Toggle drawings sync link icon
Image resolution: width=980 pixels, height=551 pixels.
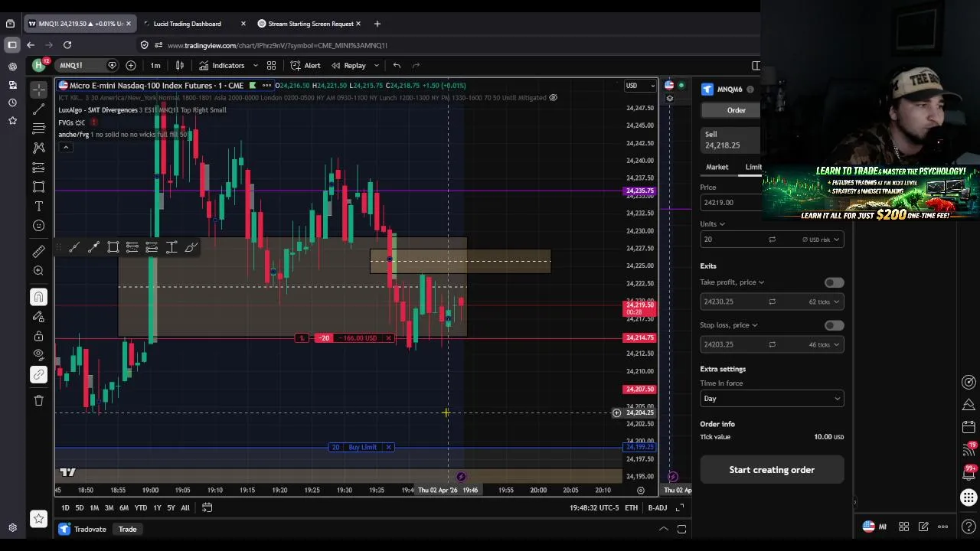click(39, 374)
